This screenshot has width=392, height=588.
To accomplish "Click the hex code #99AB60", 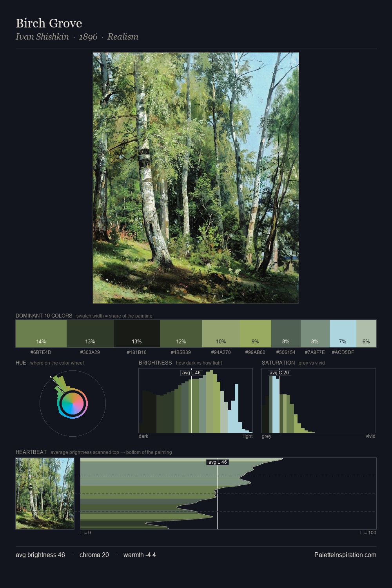I will (255, 352).
